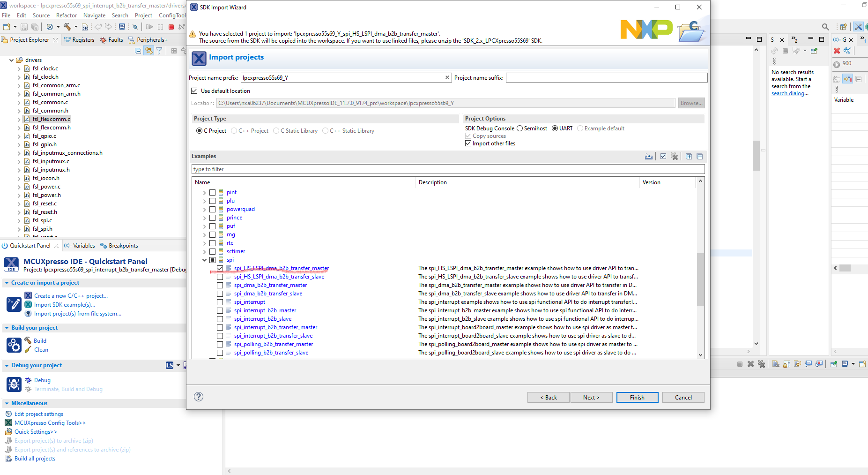The width and height of the screenshot is (868, 475).
Task: Select the Semihost radio button
Action: [x=519, y=128]
